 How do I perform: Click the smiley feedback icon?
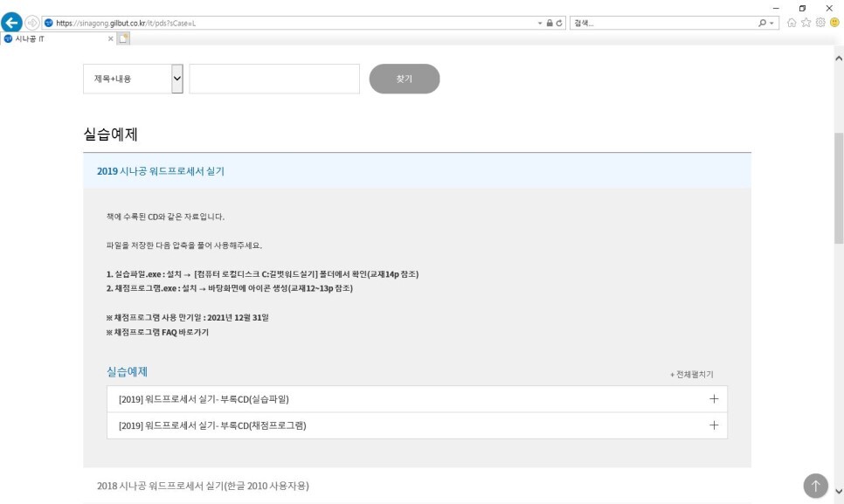[x=835, y=23]
